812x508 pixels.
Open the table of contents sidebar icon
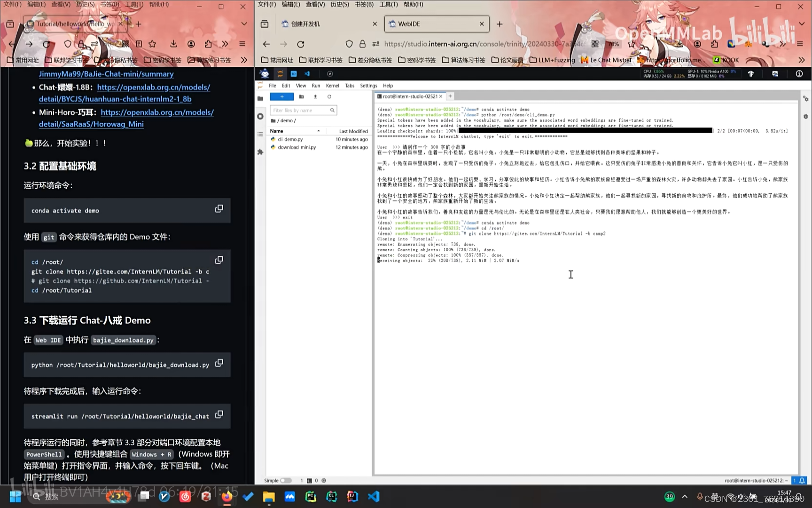(x=260, y=134)
